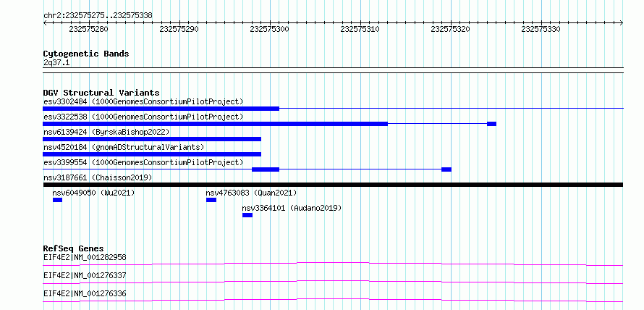
Task: Open variant nsv3364101 (Audano2019) label
Action: point(292,208)
